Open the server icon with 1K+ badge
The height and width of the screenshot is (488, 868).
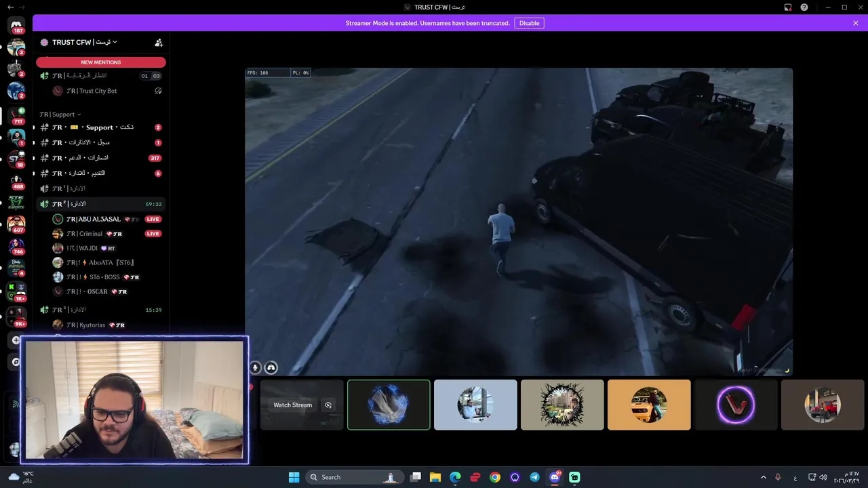(x=16, y=291)
